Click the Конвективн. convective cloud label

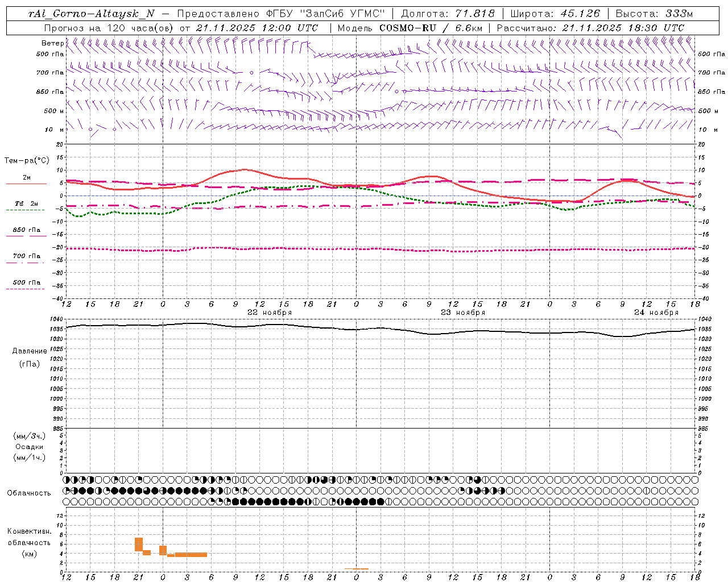click(29, 531)
